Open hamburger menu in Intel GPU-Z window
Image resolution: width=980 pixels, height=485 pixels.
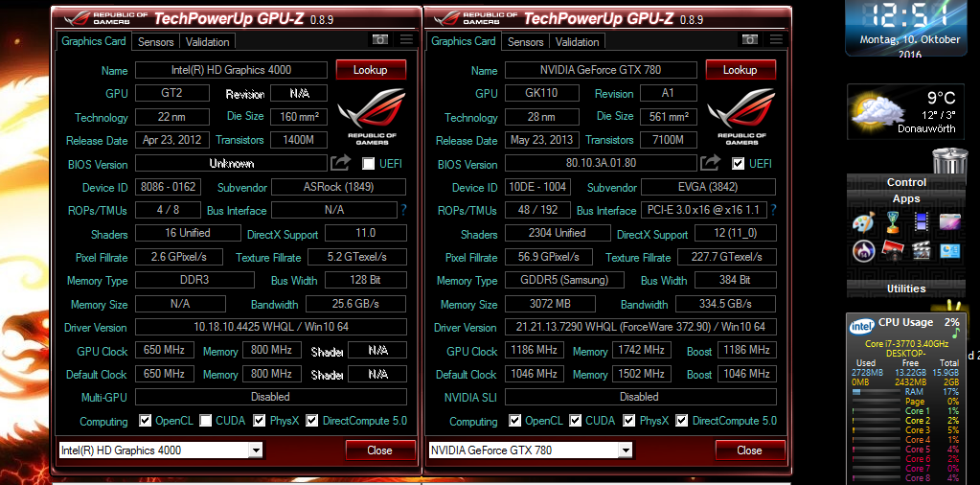tap(407, 40)
